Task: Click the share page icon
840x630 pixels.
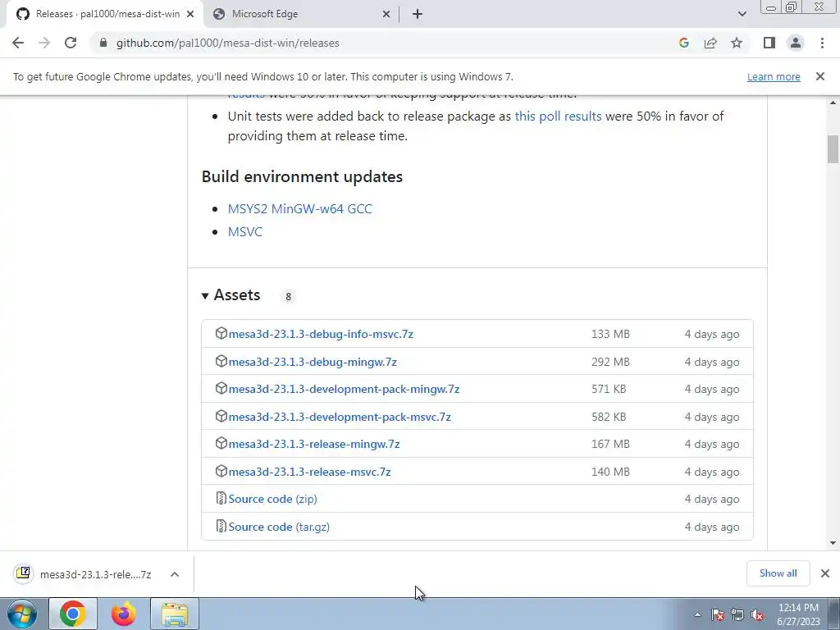Action: pos(710,43)
